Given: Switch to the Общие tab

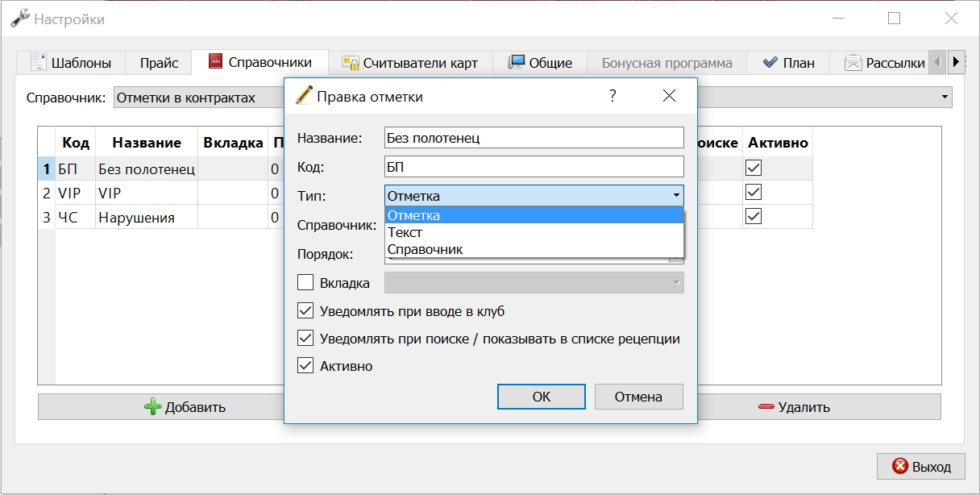Looking at the screenshot, I should point(542,63).
